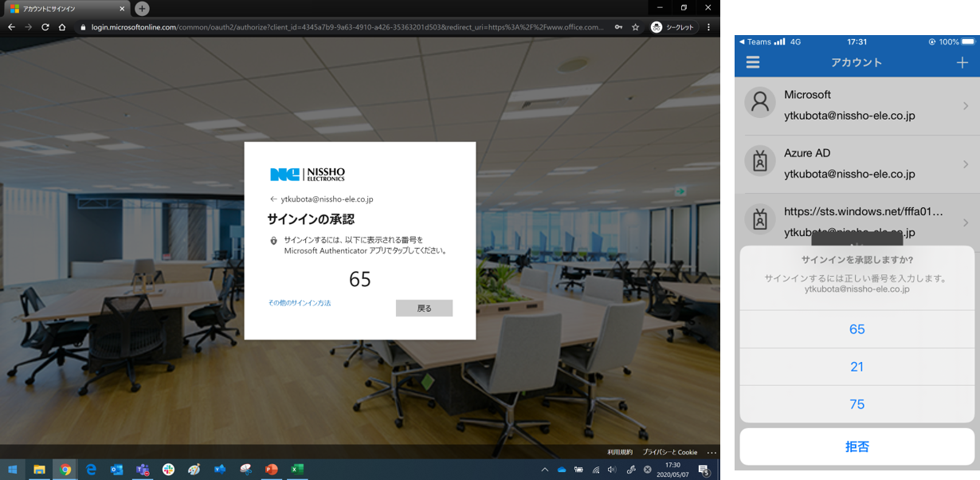The height and width of the screenshot is (480, 980).
Task: Select the アカウントにサインイン browser tab
Action: click(x=66, y=9)
